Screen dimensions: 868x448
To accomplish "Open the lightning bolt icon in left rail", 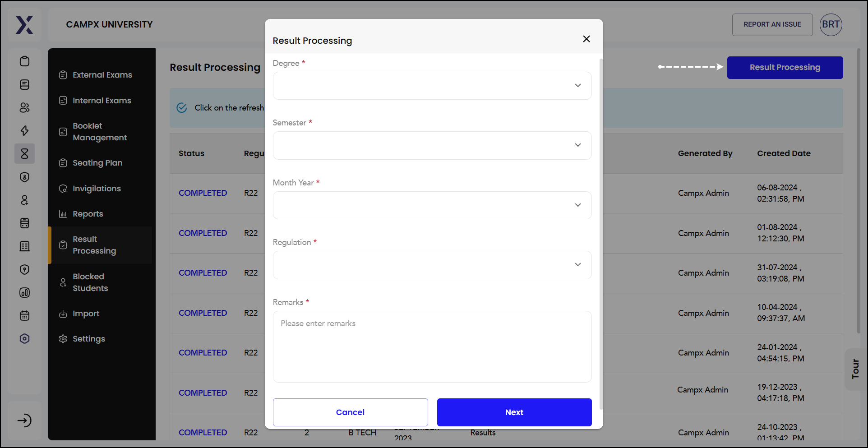I will (25, 130).
